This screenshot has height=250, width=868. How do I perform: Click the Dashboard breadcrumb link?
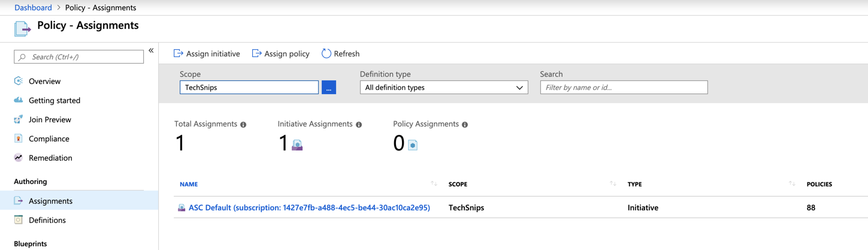[33, 8]
